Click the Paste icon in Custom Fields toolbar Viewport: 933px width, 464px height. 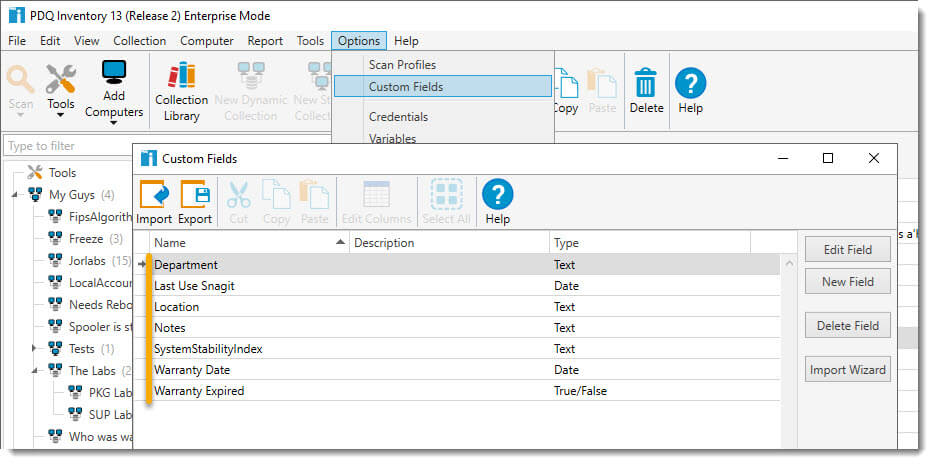point(314,195)
